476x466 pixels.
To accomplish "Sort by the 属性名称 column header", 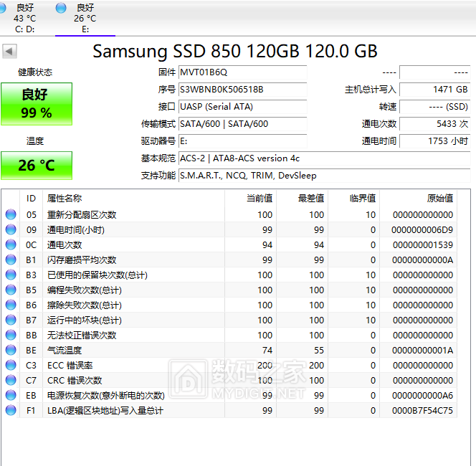I will [x=133, y=199].
